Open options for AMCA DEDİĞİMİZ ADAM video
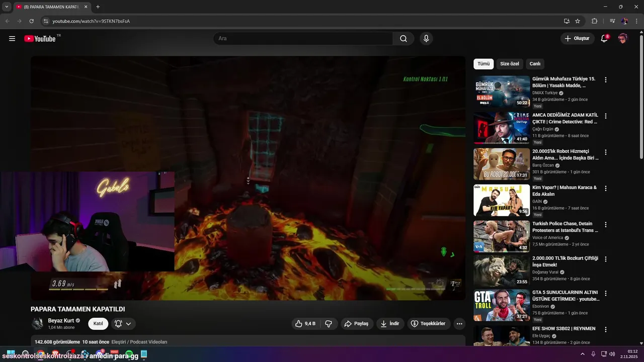Screen dimensions: 644x362 tap(606, 116)
